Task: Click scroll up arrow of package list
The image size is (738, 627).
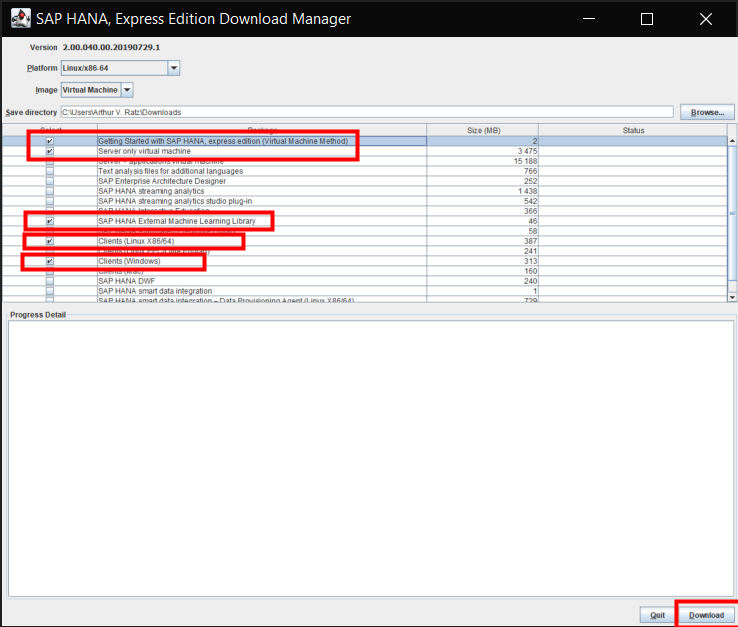Action: 732,141
